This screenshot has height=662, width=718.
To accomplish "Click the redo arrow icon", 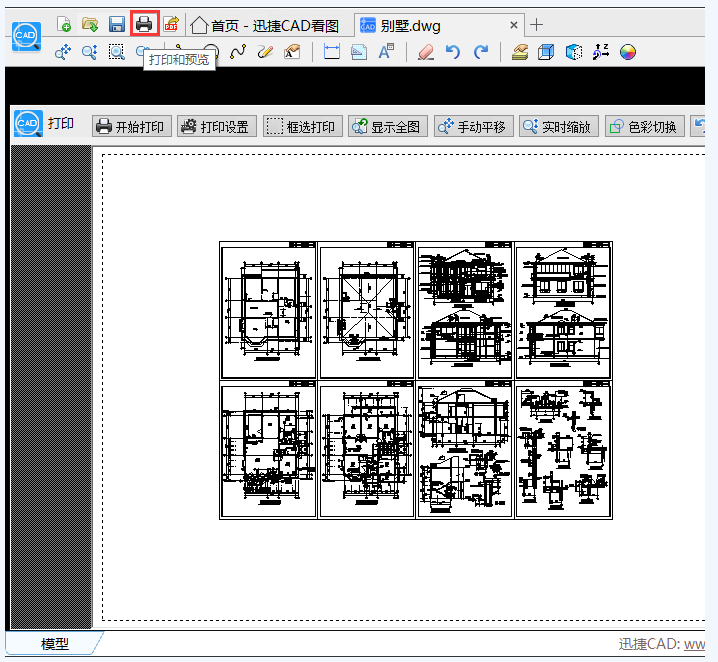I will click(481, 53).
